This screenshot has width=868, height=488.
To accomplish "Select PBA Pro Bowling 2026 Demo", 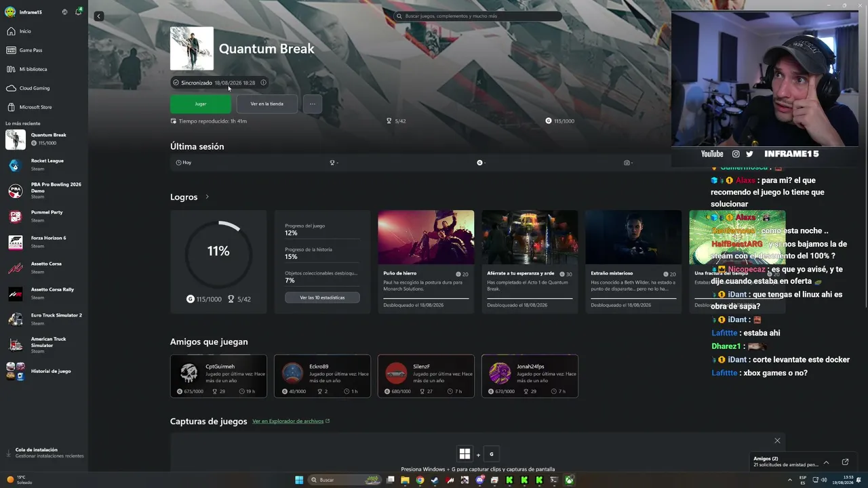I will pyautogui.click(x=44, y=190).
